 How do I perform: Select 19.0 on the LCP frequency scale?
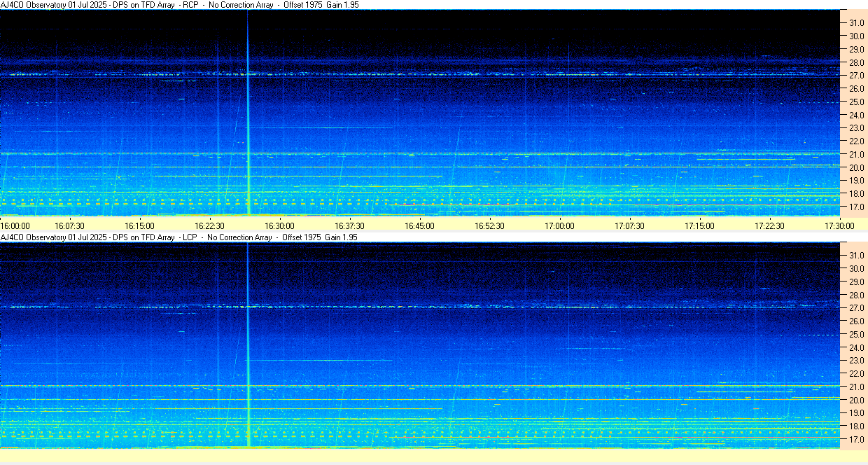(857, 413)
